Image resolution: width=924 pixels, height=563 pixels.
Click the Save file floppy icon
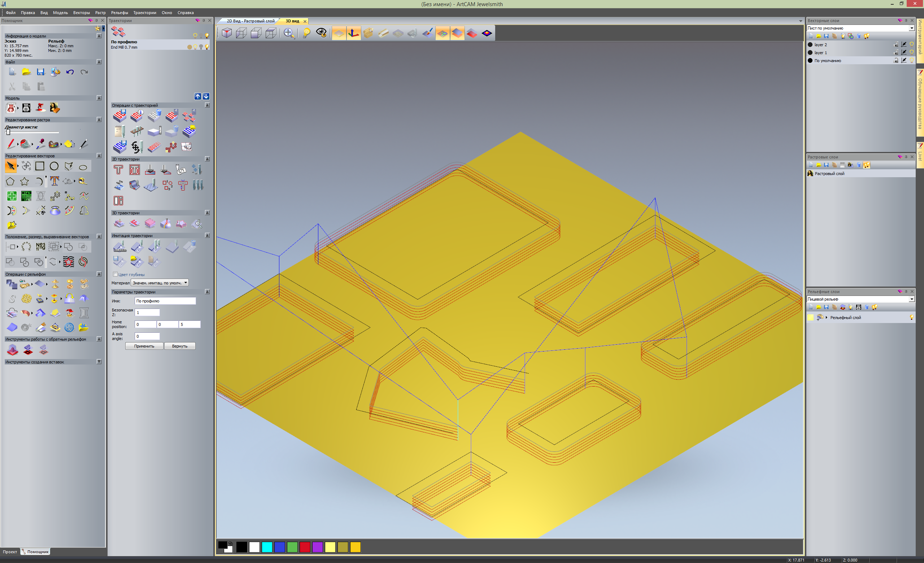point(40,72)
